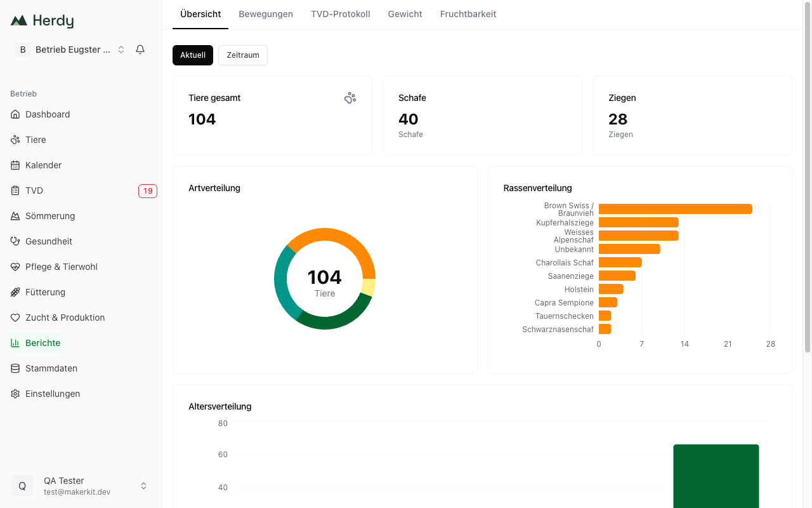Click the Weisses Alpenschaf breed label

coord(573,236)
